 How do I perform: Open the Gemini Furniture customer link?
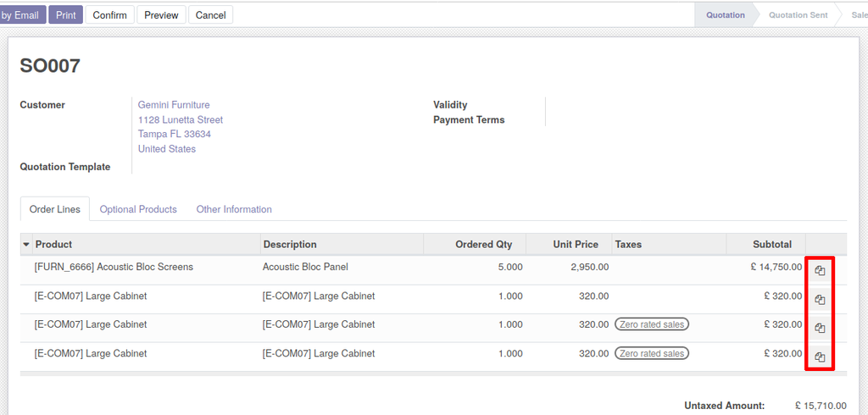coord(174,104)
